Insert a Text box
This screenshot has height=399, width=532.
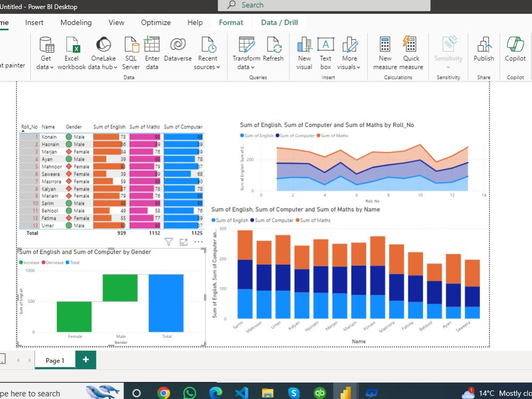325,52
